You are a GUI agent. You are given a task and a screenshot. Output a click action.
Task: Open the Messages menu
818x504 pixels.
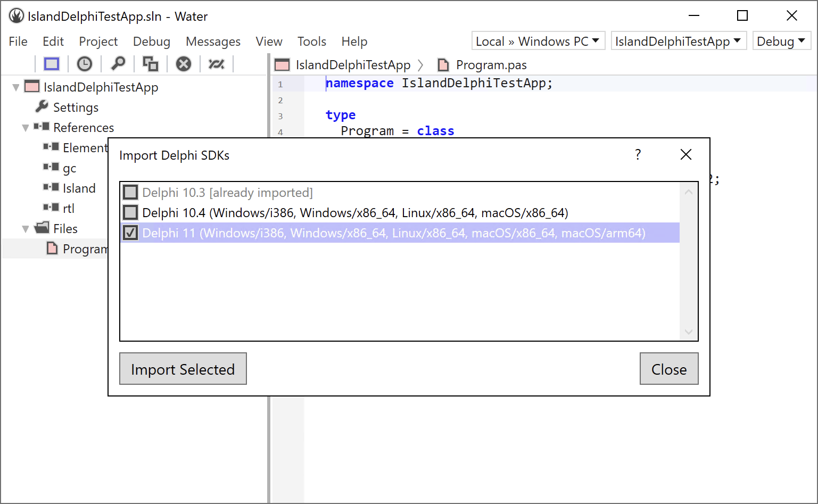coord(213,41)
